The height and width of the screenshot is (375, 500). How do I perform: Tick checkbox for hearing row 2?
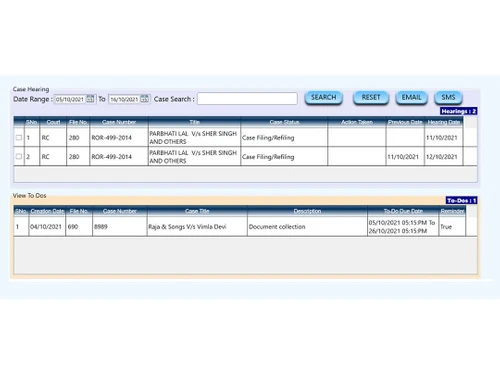coord(19,156)
